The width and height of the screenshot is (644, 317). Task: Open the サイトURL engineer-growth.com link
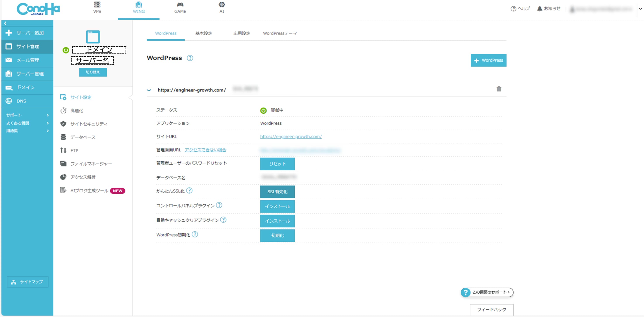[291, 137]
